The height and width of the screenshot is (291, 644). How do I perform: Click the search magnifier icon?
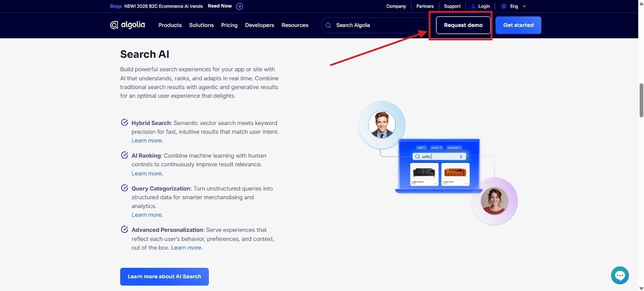point(328,25)
